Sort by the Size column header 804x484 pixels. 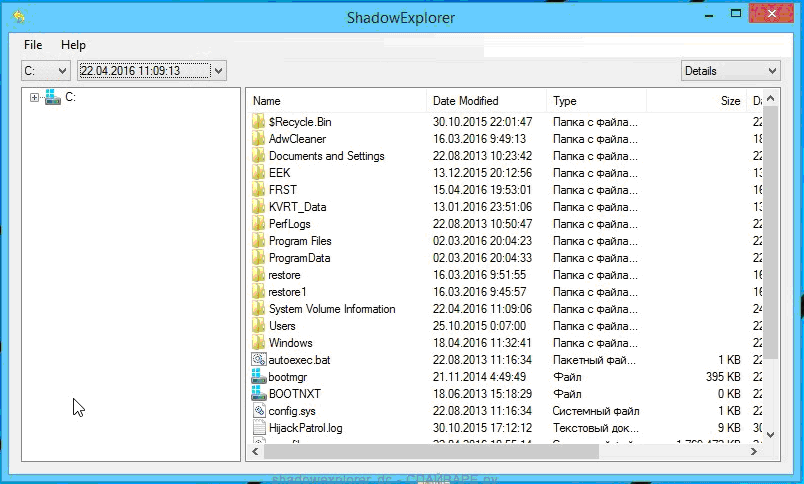(x=696, y=101)
